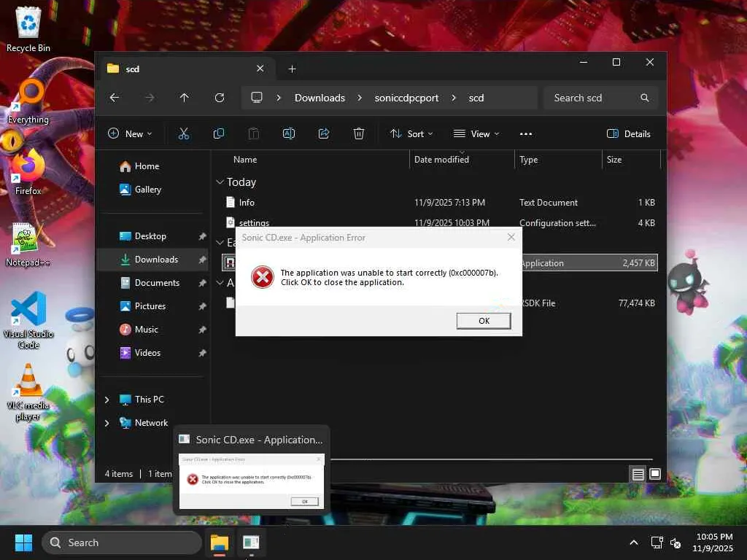747x560 pixels.
Task: Select the scd tab
Action: 186,69
